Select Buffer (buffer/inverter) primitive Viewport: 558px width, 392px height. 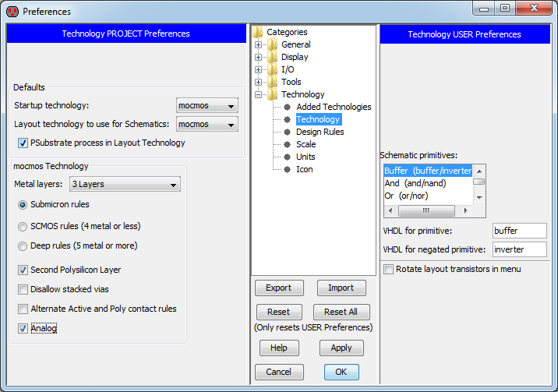pyautogui.click(x=428, y=171)
